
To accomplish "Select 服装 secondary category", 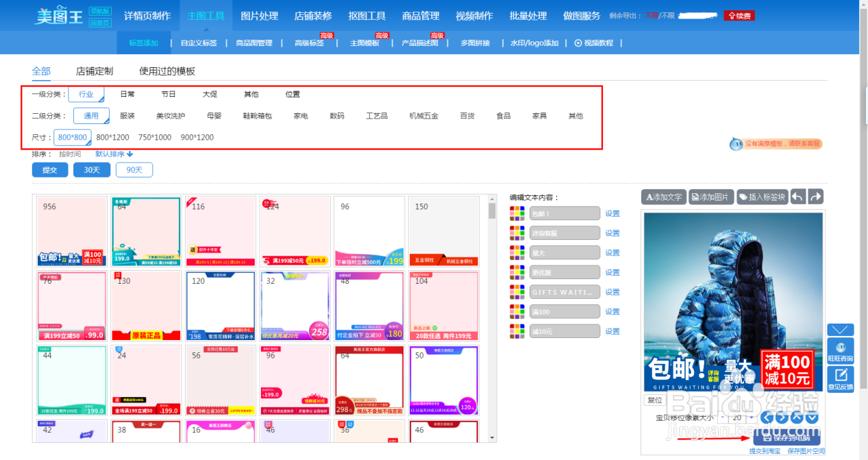I will point(127,116).
